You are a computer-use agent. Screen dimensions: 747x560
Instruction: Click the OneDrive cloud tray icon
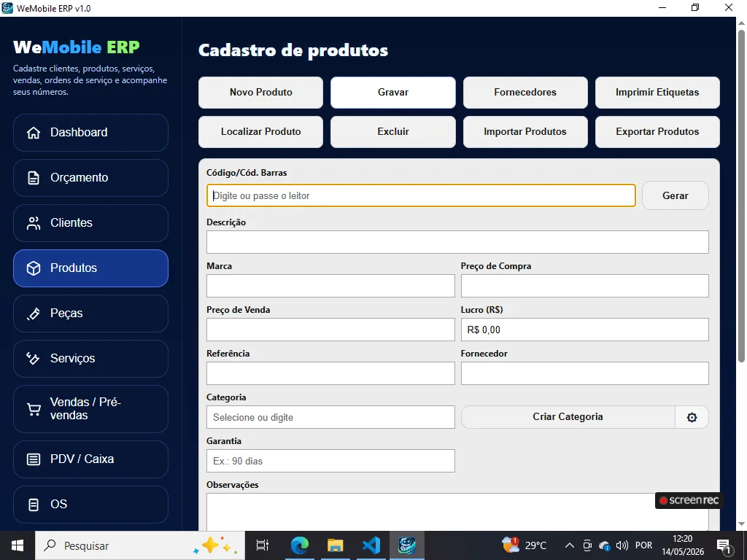[x=605, y=545]
